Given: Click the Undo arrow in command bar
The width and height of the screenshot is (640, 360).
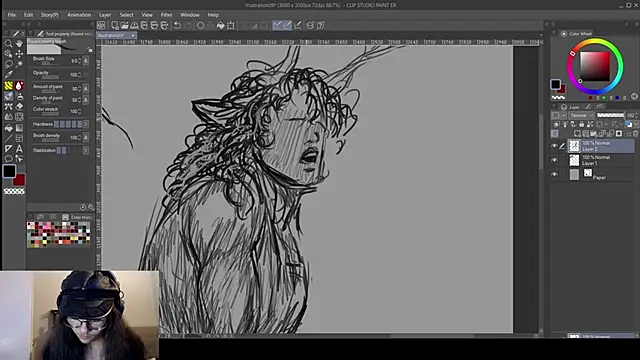Looking at the screenshot, I should coord(177,25).
